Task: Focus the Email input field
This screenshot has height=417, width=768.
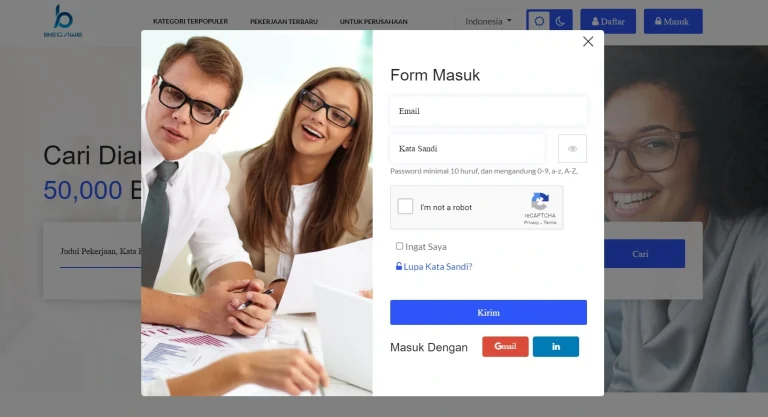Action: click(x=488, y=111)
